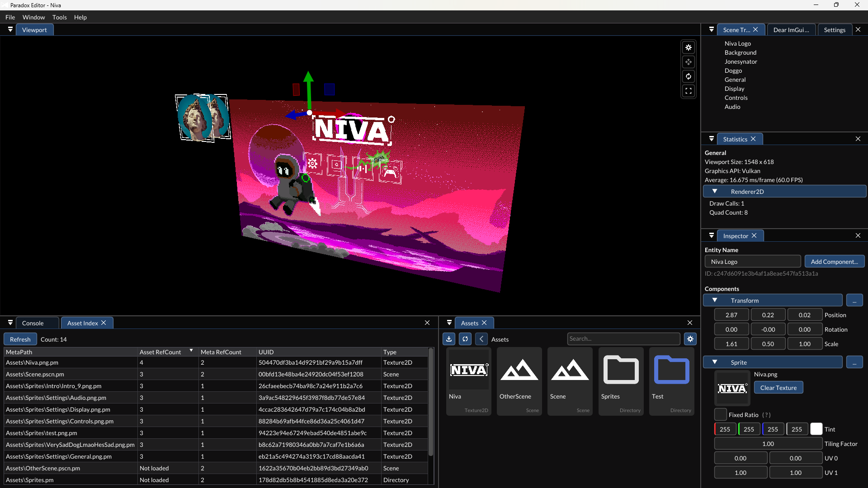868x488 pixels.
Task: Click the reload assets icon
Action: [465, 339]
